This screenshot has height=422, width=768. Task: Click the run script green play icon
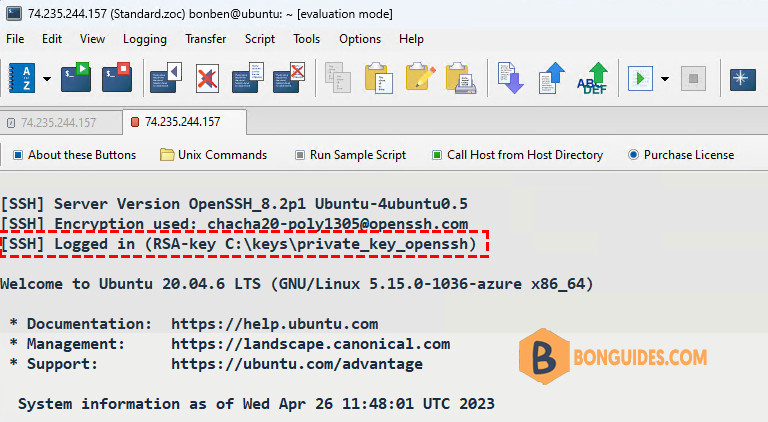tap(640, 78)
